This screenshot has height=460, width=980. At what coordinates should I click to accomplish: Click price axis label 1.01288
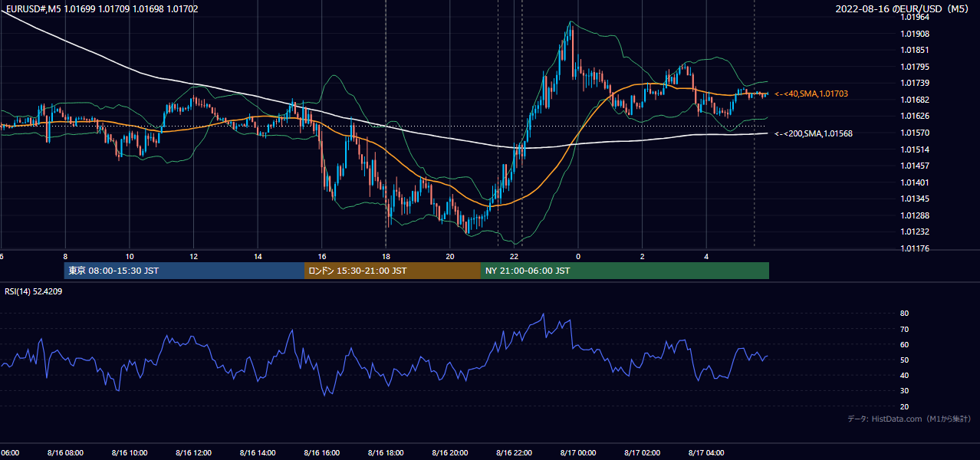(x=916, y=215)
